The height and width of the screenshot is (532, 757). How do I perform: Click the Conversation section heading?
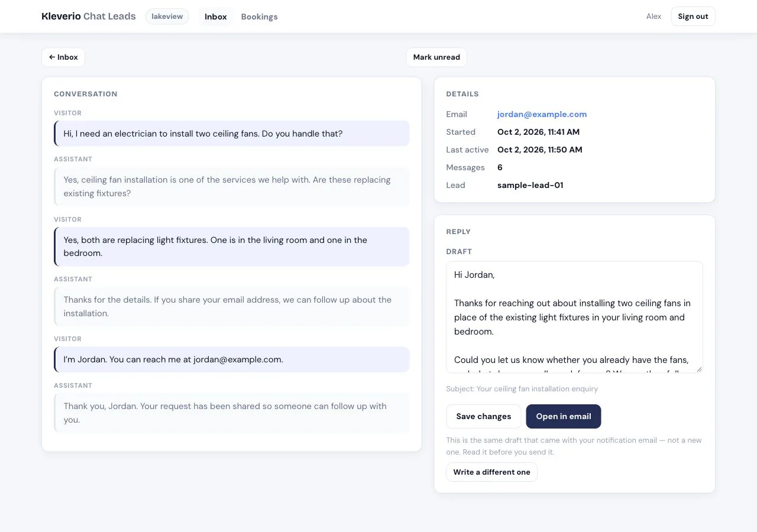[86, 94]
